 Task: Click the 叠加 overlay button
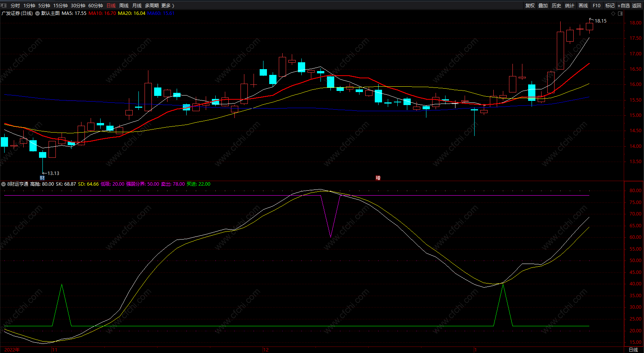543,6
